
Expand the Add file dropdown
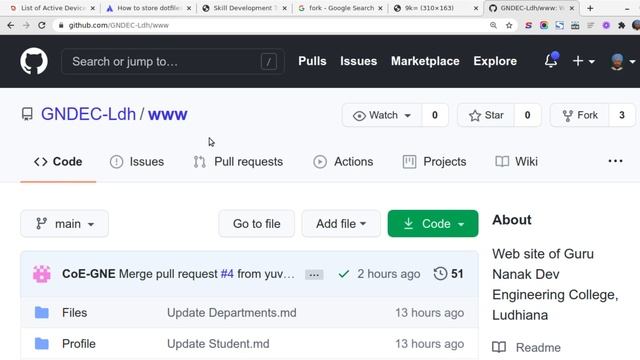[x=341, y=224]
